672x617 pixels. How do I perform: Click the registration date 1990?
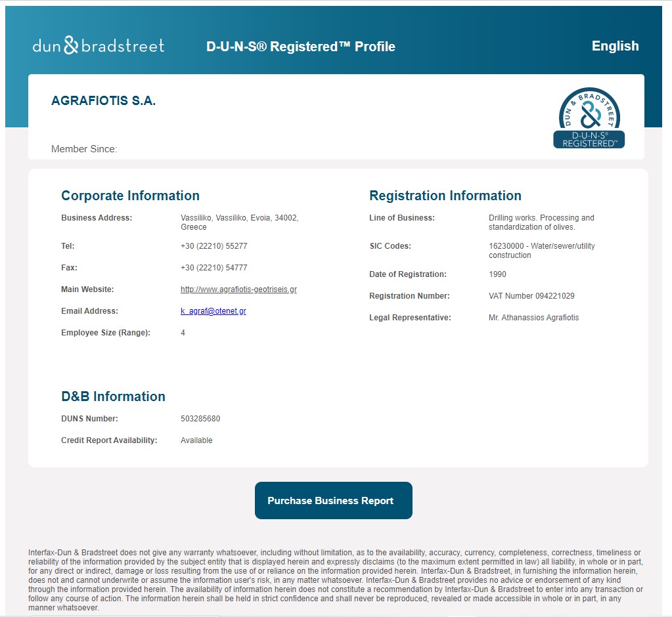coord(497,274)
